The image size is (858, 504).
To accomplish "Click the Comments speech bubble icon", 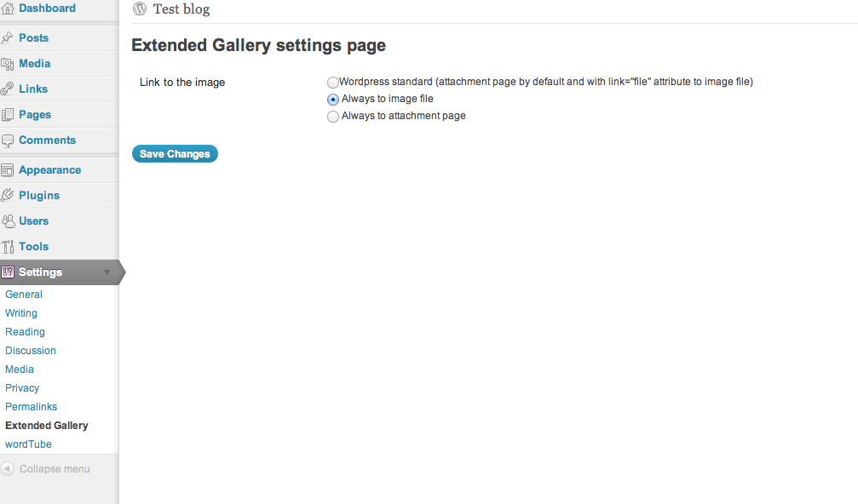I will pyautogui.click(x=7, y=140).
